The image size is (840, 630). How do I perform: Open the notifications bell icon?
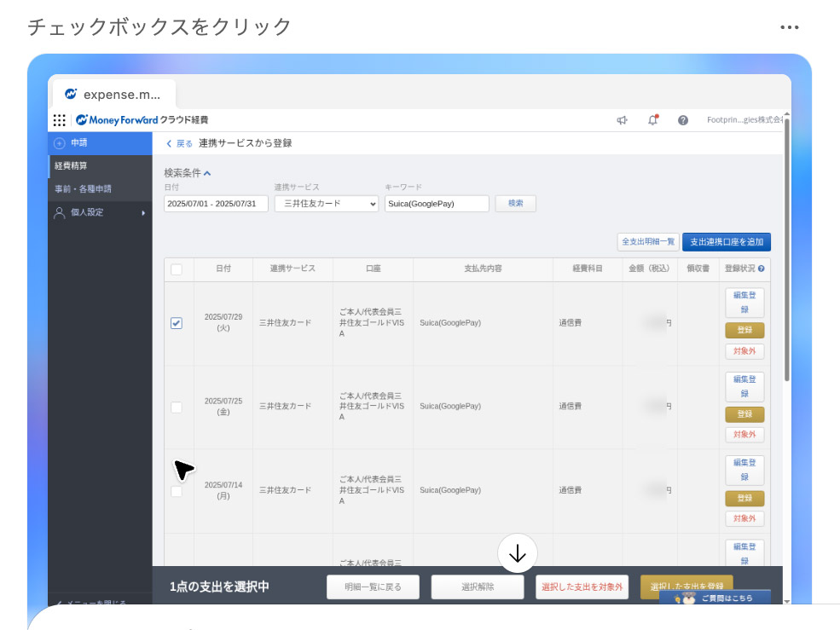pos(652,120)
